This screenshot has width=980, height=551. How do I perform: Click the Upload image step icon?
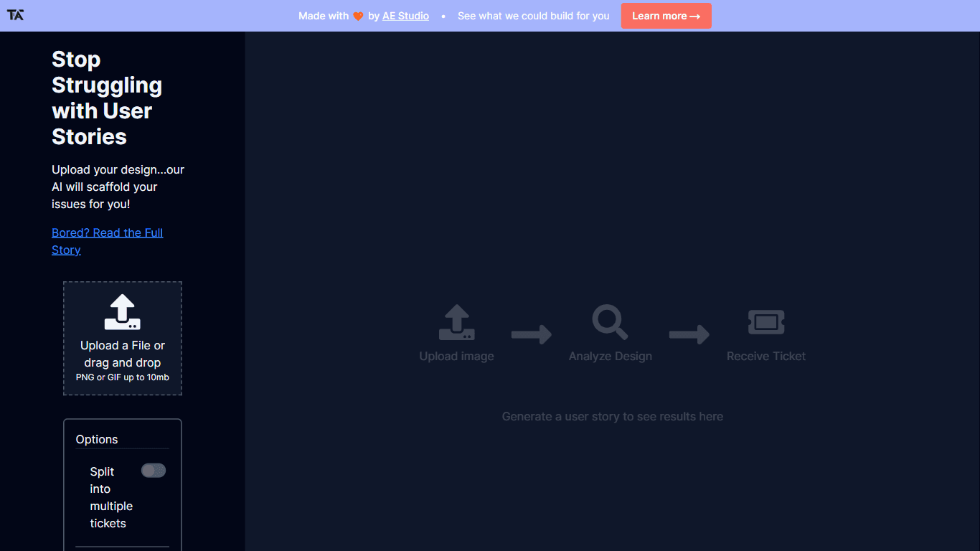[x=457, y=322]
